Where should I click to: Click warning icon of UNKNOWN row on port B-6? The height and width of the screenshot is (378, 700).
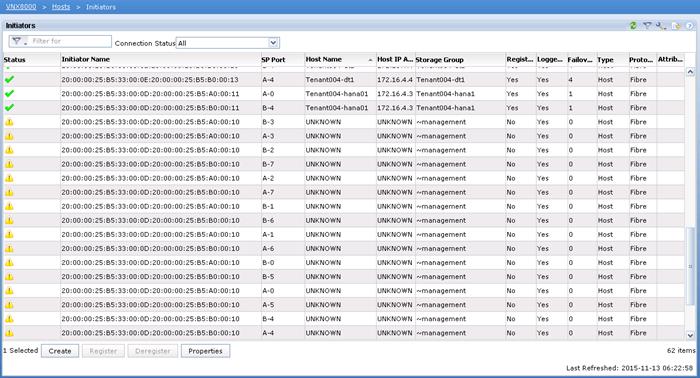(x=9, y=220)
